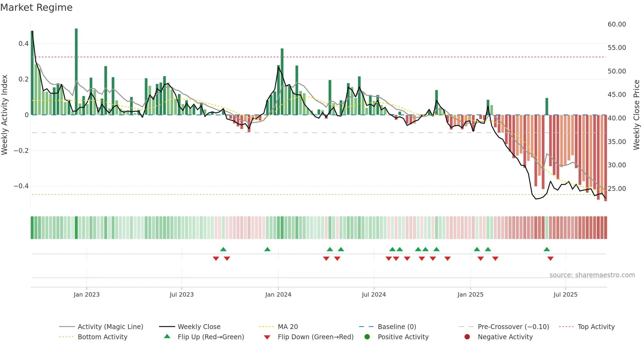This screenshot has height=362, width=644.
Task: Click the 35.00 price axis tick
Action: click(x=617, y=142)
